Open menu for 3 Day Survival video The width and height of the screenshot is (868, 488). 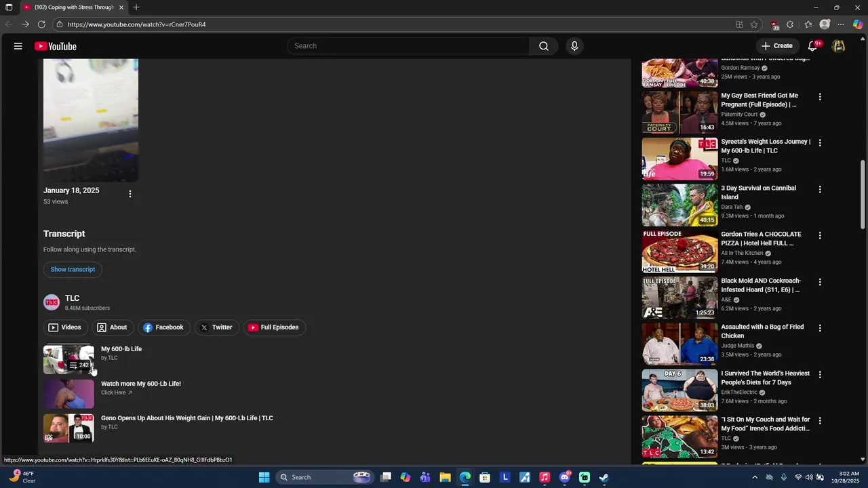pyautogui.click(x=820, y=189)
